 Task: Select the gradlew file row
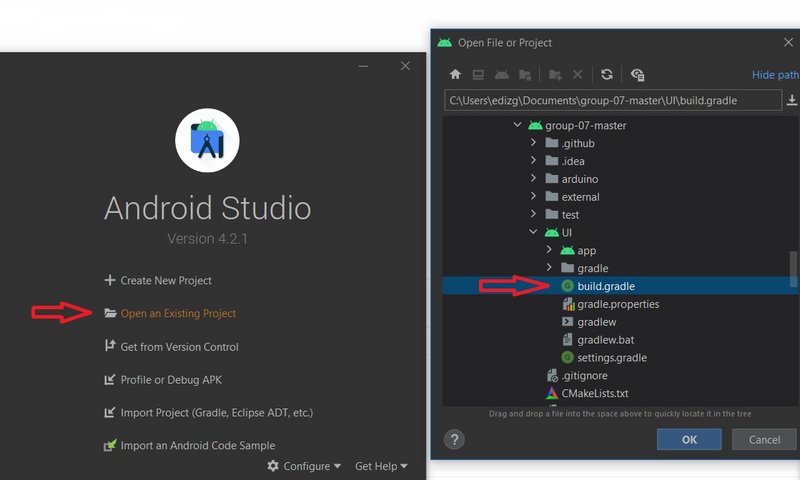pyautogui.click(x=620, y=321)
